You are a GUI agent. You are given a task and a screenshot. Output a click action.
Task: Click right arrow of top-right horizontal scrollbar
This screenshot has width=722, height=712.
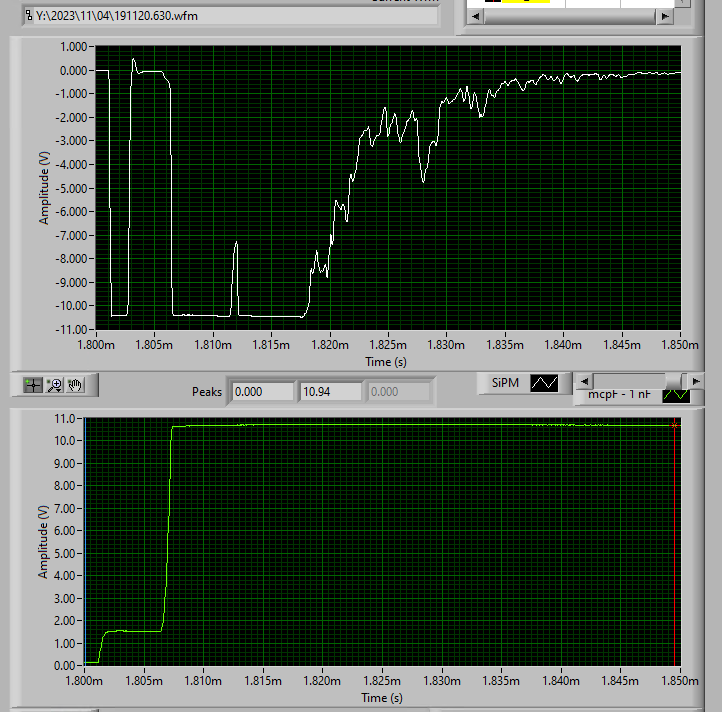[x=664, y=17]
